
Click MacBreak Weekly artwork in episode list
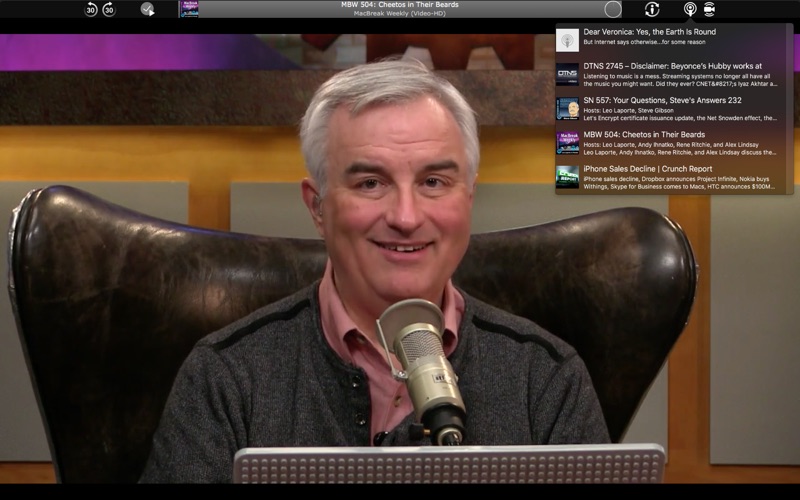(568, 142)
